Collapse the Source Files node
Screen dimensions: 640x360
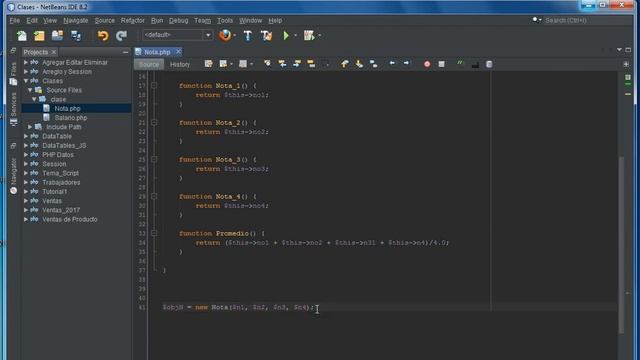pos(30,90)
